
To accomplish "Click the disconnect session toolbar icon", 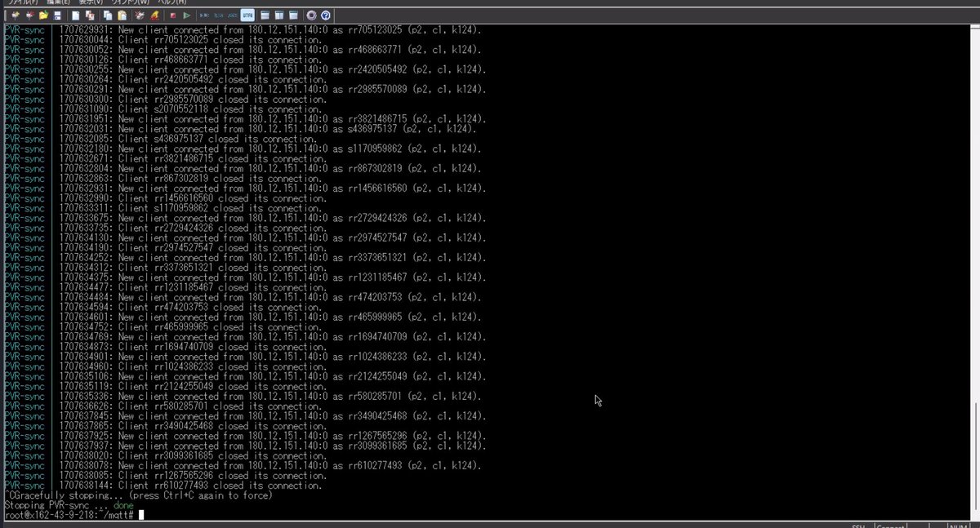I will 29,16.
